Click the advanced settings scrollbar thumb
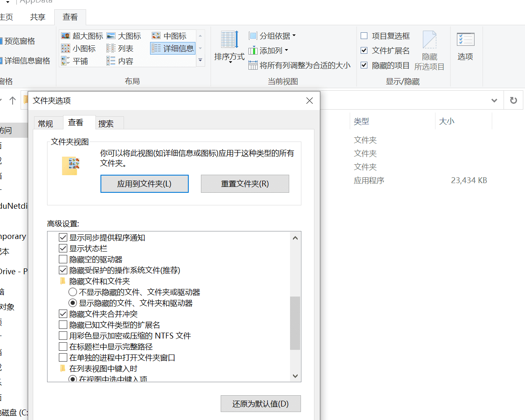This screenshot has width=525, height=420. pyautogui.click(x=295, y=323)
